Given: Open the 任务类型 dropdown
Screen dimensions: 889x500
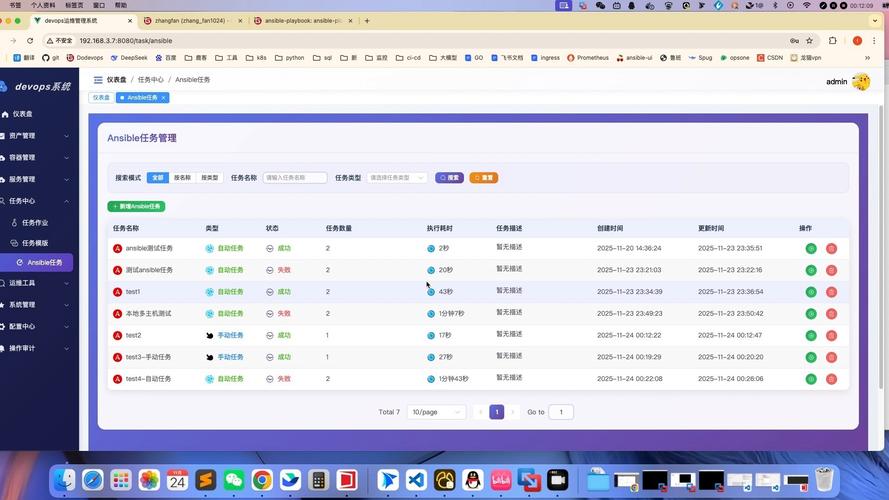Looking at the screenshot, I should pyautogui.click(x=397, y=178).
